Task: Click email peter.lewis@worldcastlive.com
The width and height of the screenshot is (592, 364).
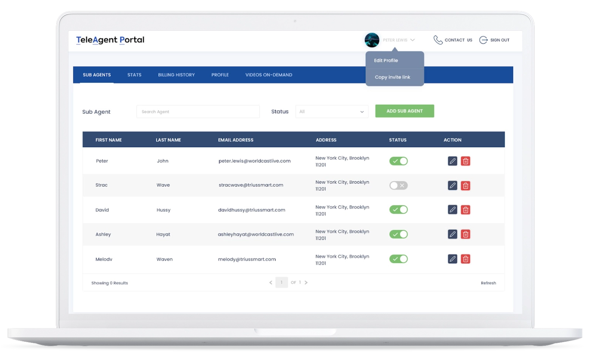Action: point(255,161)
